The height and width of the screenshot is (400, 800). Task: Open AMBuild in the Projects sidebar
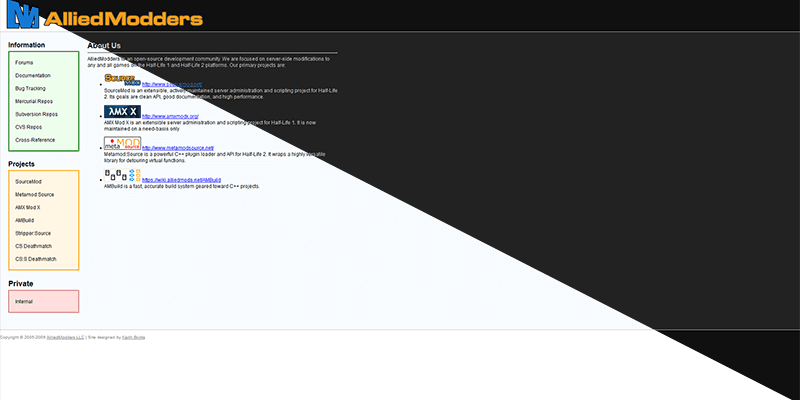pyautogui.click(x=24, y=220)
